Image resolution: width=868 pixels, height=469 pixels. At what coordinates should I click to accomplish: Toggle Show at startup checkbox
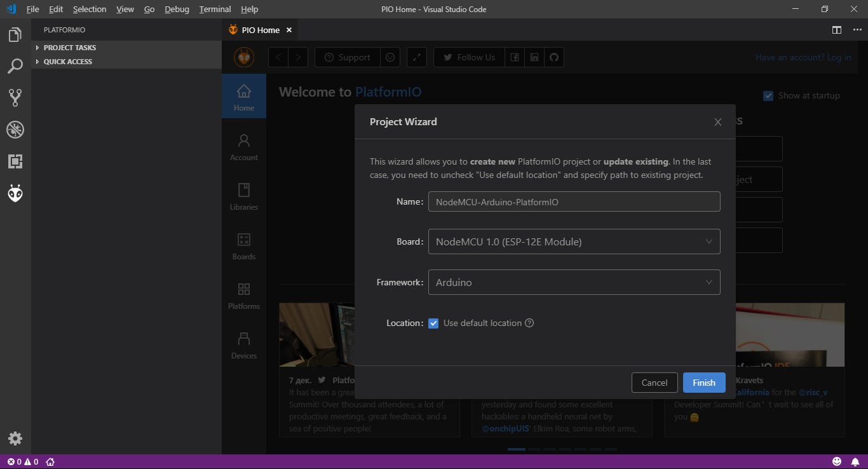[768, 95]
